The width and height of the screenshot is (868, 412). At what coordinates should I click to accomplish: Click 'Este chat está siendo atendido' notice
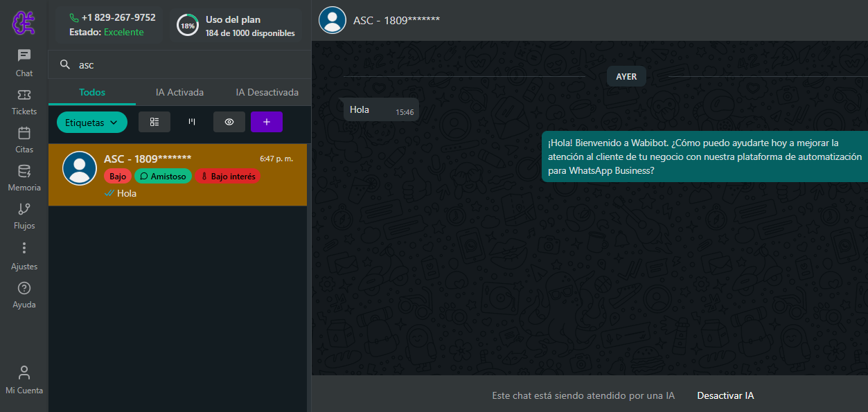coord(583,395)
